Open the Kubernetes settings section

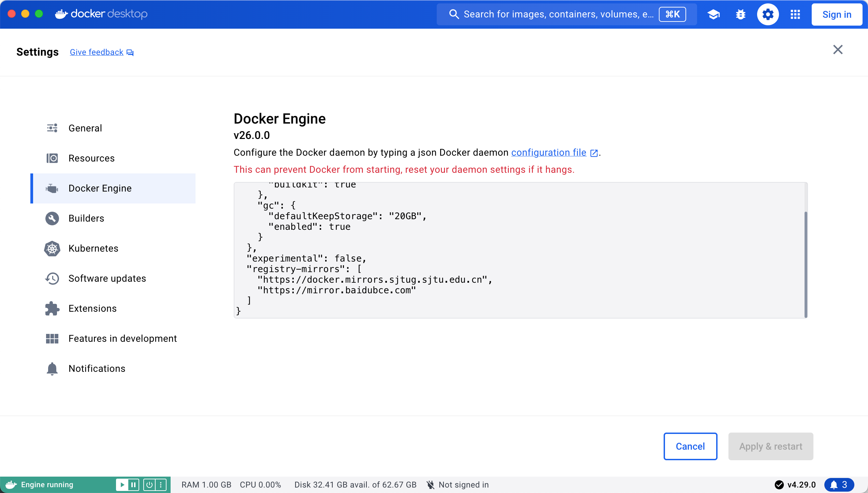point(93,248)
